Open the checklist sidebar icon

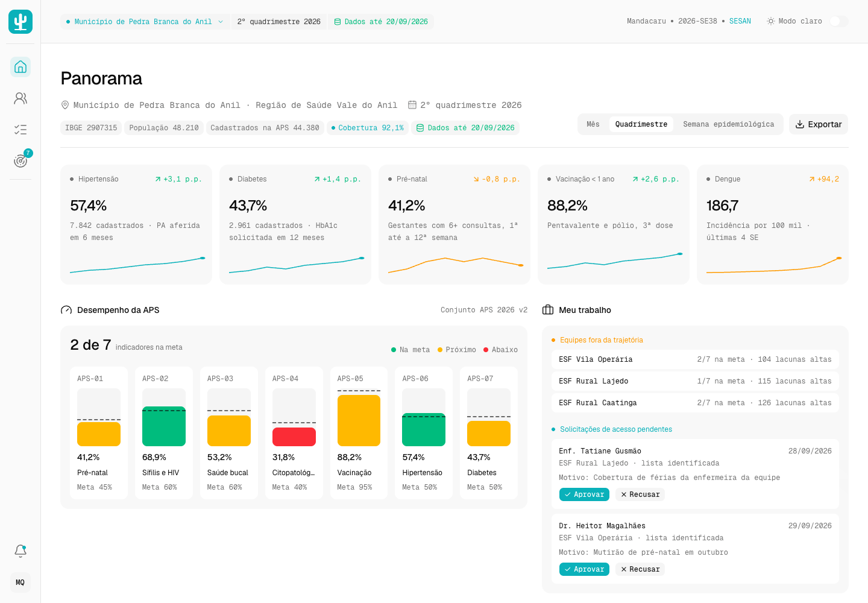(20, 129)
